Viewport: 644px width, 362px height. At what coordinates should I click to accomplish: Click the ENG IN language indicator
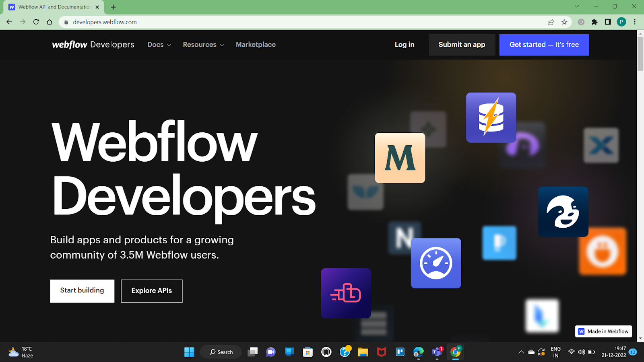click(555, 352)
